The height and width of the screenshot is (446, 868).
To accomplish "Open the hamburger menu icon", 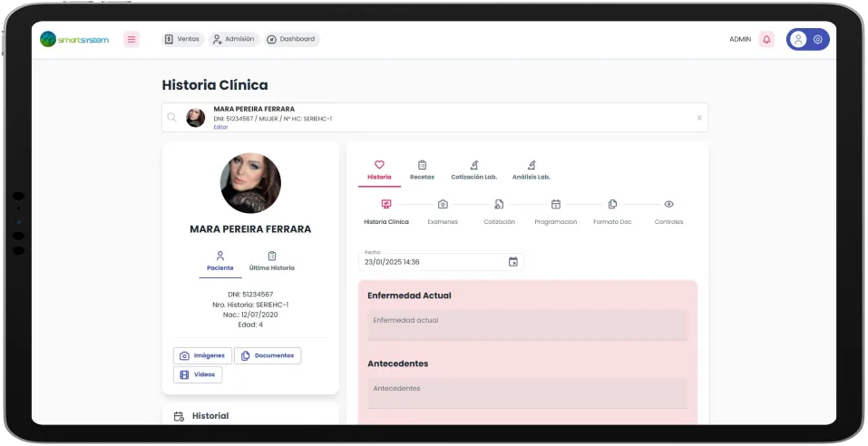I will point(132,39).
